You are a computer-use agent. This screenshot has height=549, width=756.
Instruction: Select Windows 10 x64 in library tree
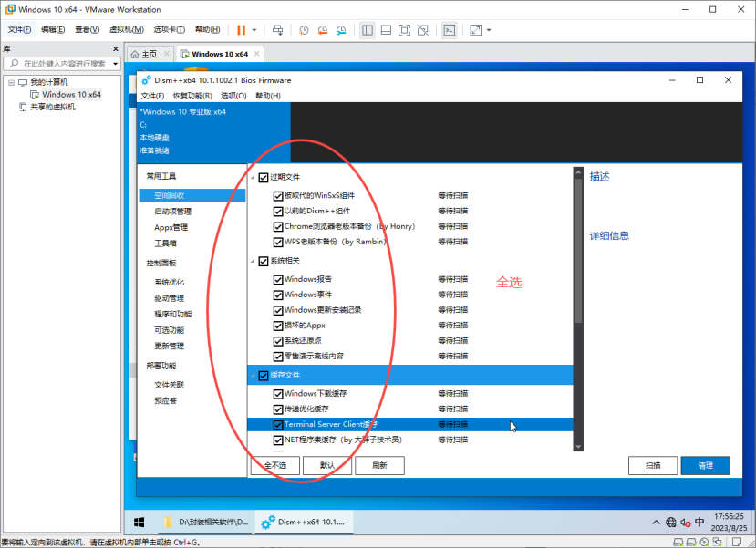[x=71, y=95]
